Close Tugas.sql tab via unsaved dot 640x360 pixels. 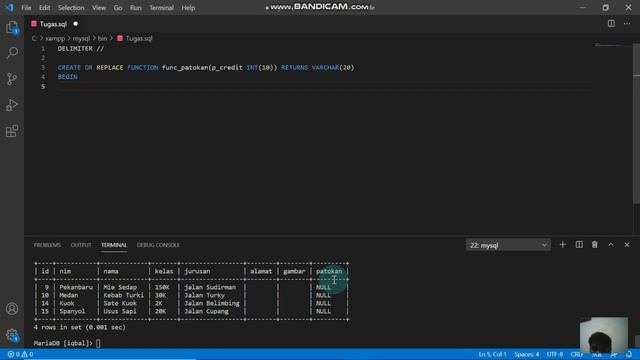pyautogui.click(x=76, y=24)
